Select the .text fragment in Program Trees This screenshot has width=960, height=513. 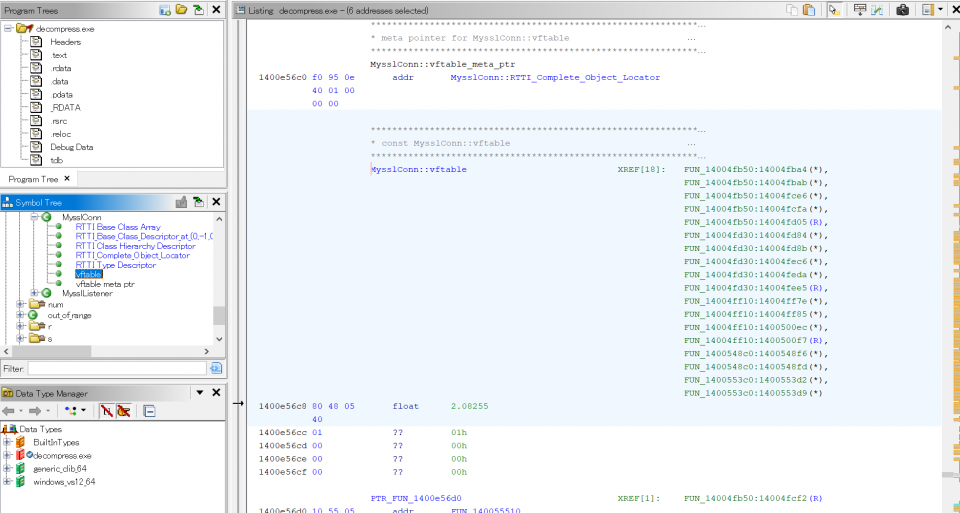tap(59, 55)
